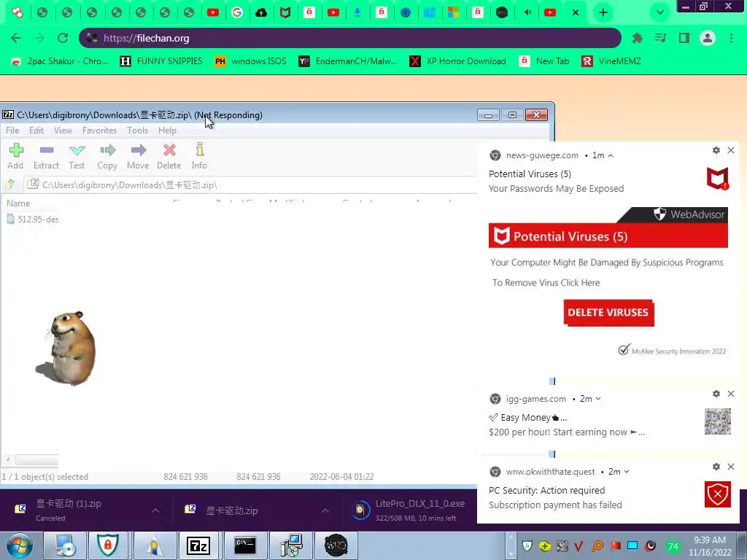Toggle the browser side panel icon
The height and width of the screenshot is (560, 747).
click(684, 38)
